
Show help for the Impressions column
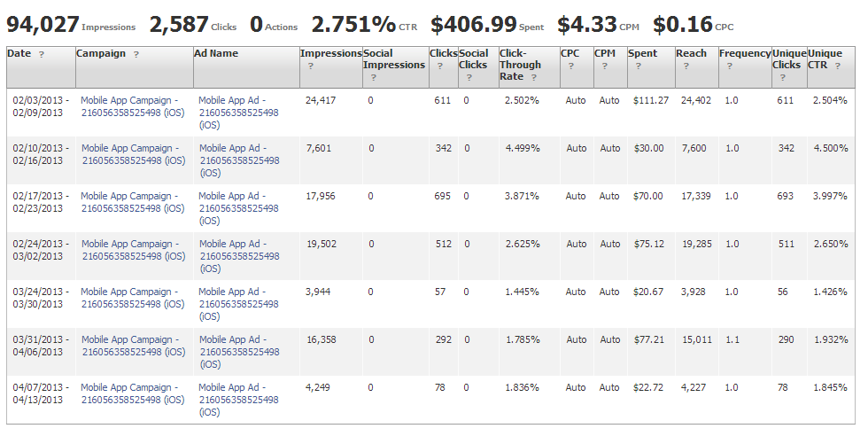tap(311, 66)
